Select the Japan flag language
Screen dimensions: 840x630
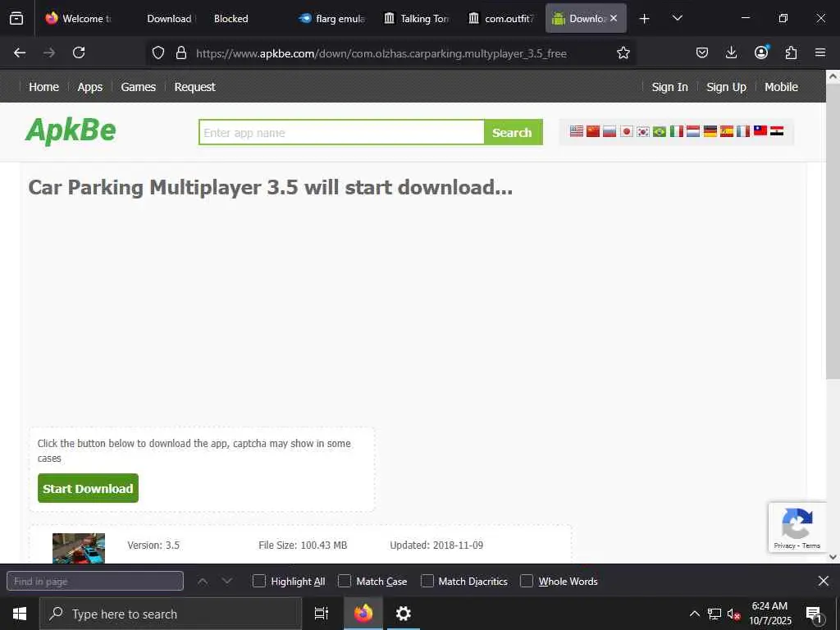626,131
